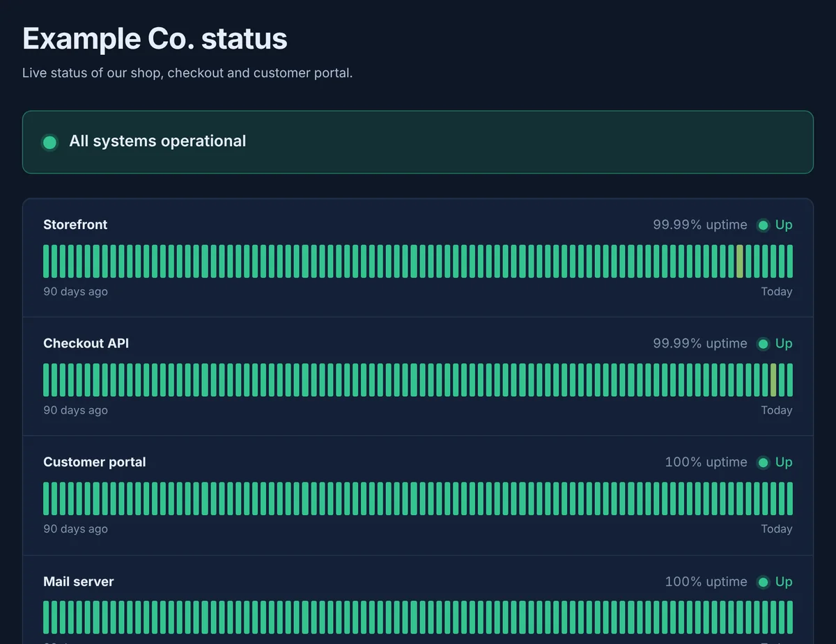Click Checkout API's 99.99% uptime value

[x=699, y=343]
